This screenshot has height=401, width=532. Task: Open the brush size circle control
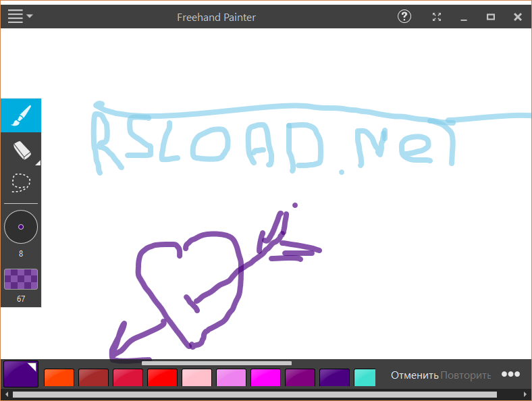21,227
